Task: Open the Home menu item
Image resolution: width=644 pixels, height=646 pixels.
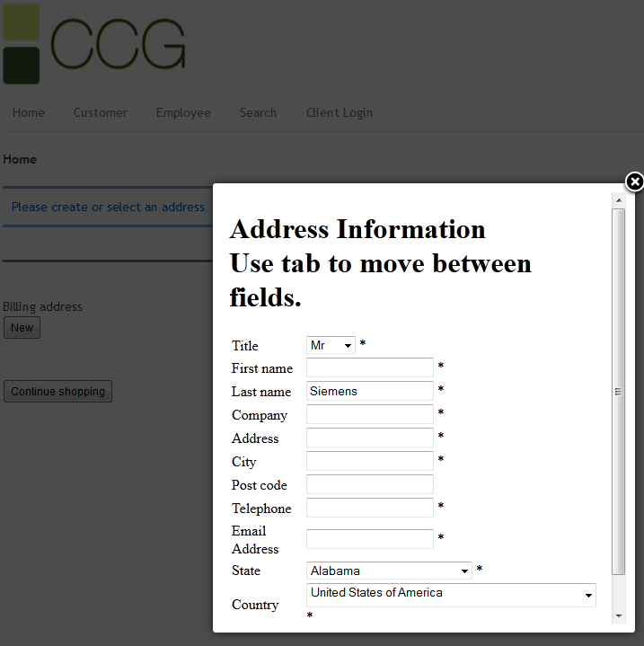Action: pos(29,112)
